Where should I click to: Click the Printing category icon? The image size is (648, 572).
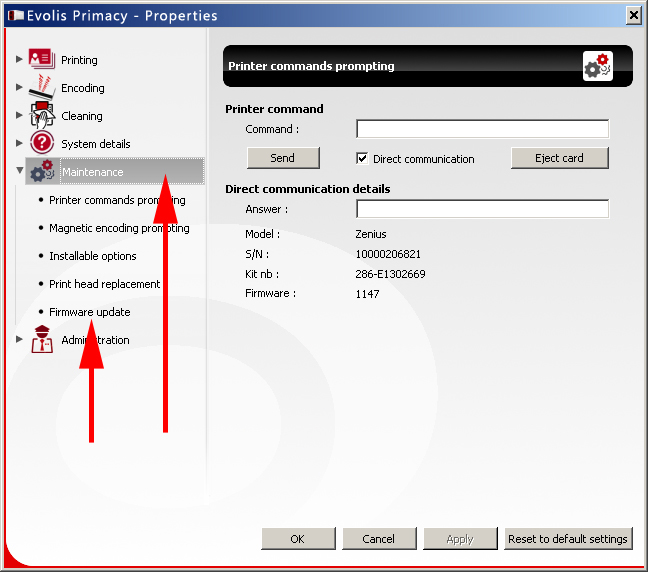coord(41,59)
